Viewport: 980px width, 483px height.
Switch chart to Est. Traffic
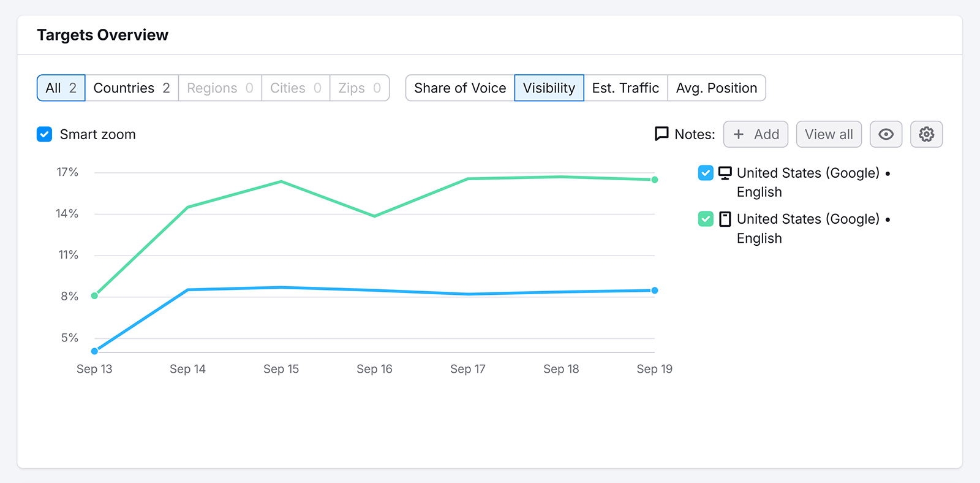pos(625,88)
